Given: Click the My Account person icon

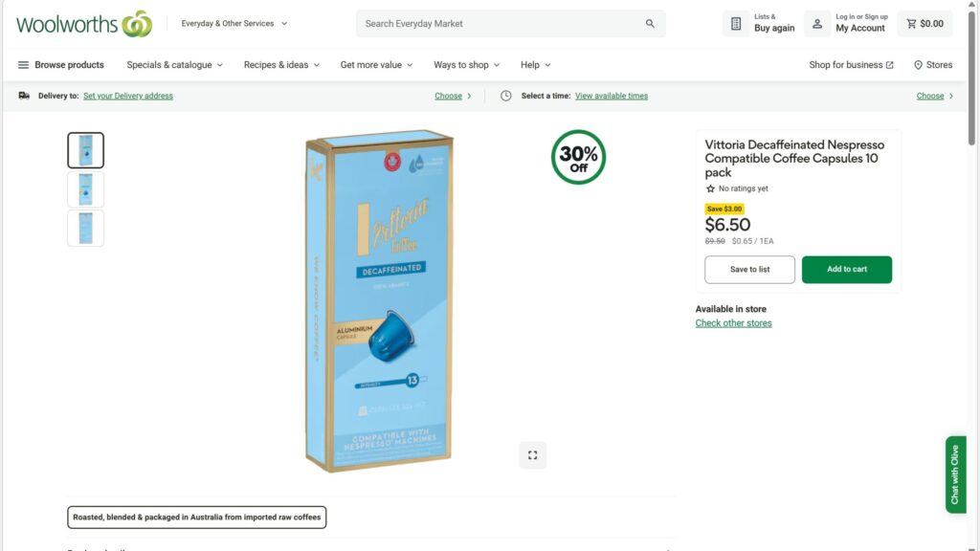Looking at the screenshot, I should [x=817, y=24].
